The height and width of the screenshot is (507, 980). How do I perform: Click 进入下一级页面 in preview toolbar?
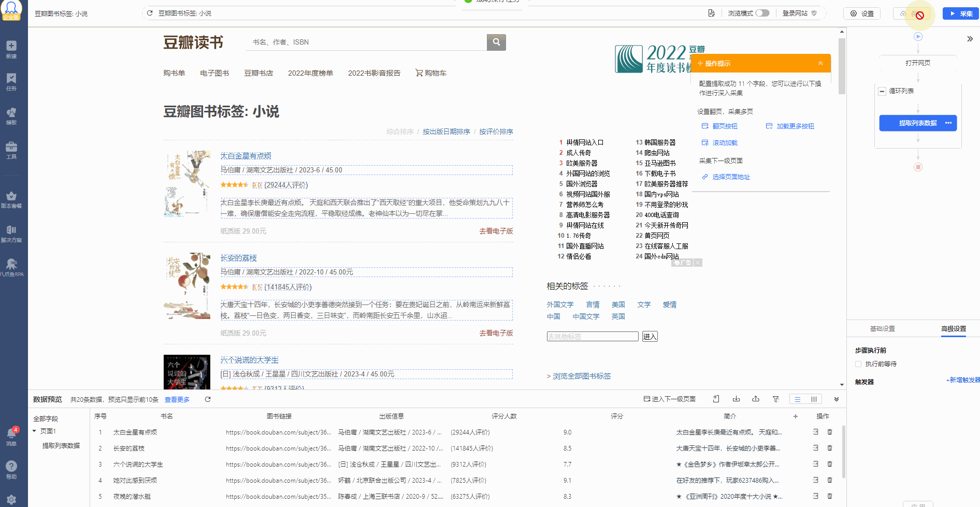click(x=669, y=399)
